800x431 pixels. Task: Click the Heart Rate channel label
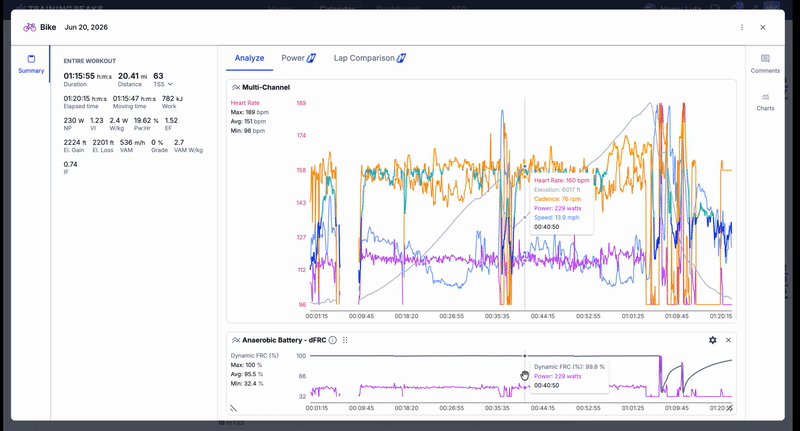point(245,103)
